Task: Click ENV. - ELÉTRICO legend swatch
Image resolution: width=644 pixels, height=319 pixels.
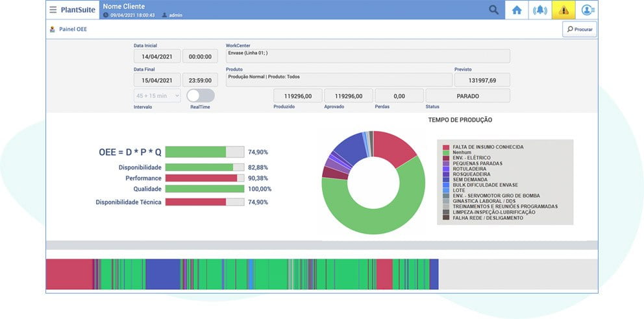Action: tap(446, 158)
